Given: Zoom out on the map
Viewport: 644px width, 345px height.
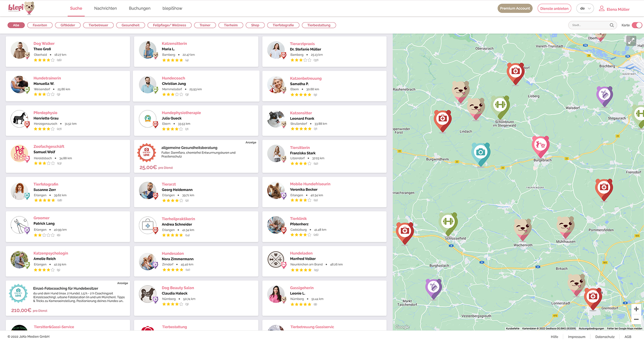Looking at the screenshot, I should click(636, 319).
